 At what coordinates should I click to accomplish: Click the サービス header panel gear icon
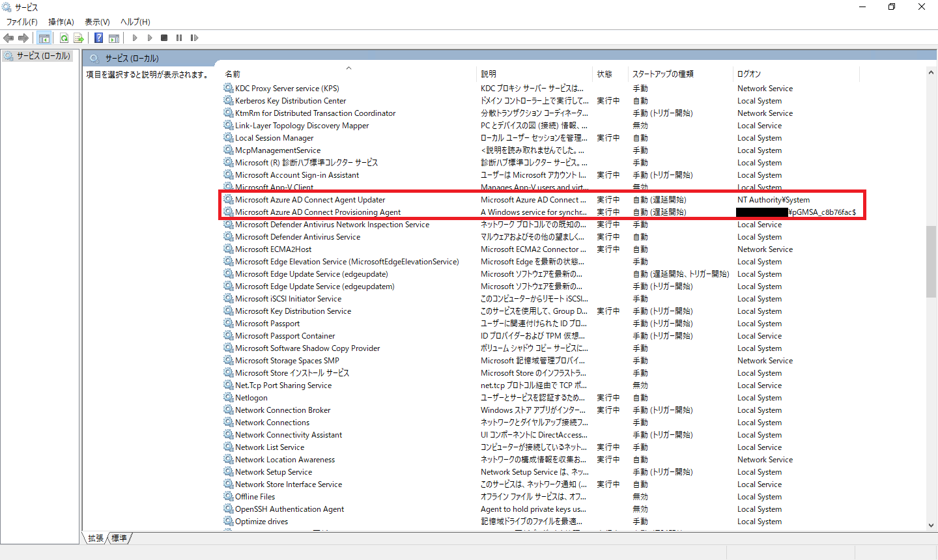coord(94,58)
